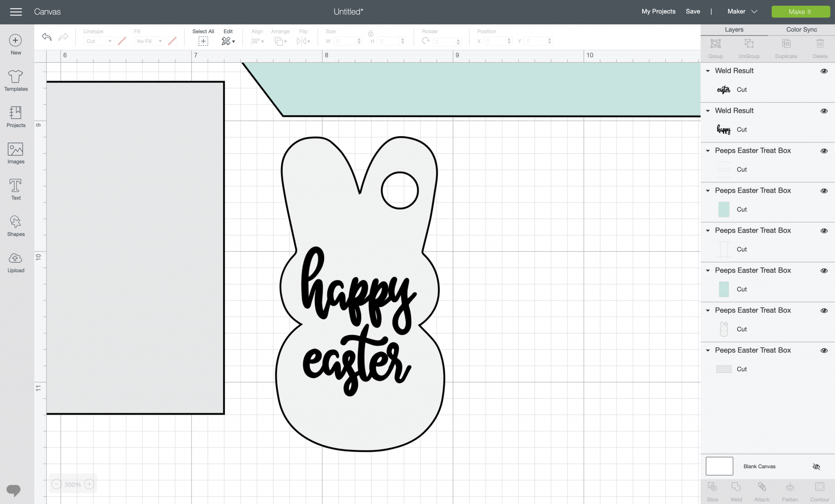Click the Fill color swatch

pyautogui.click(x=172, y=41)
